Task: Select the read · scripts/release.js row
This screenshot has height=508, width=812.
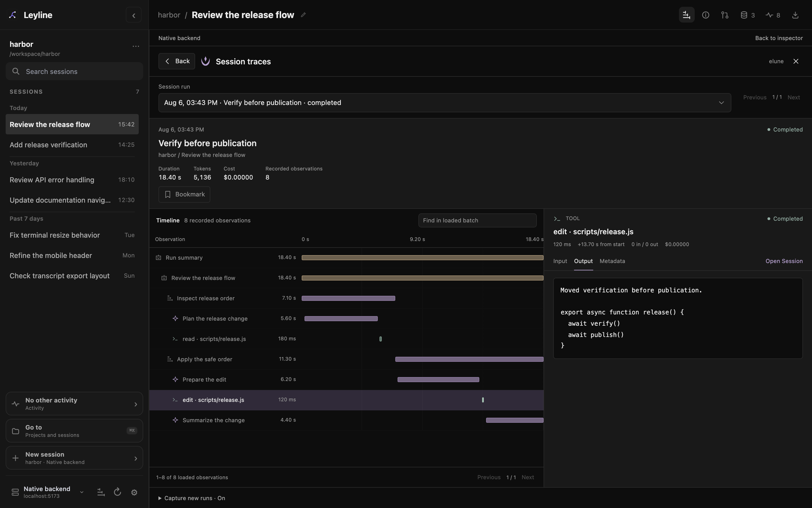Action: point(346,339)
